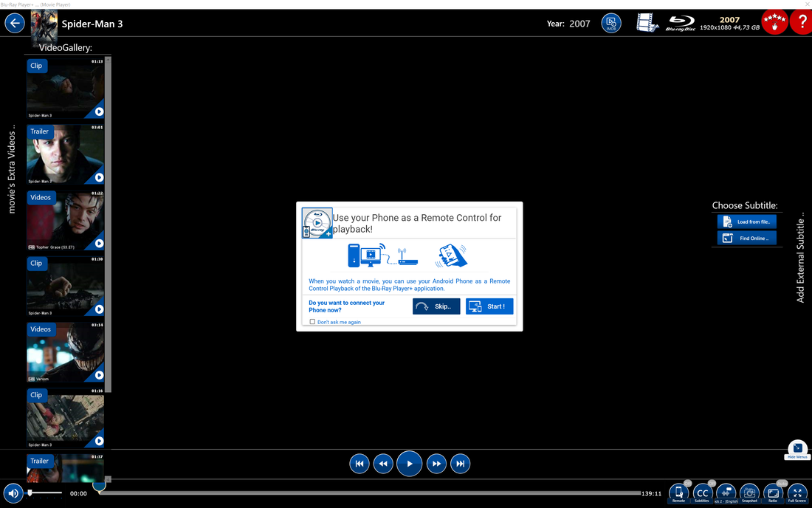Fast forward the movie playback
The image size is (812, 508).
[x=436, y=464]
